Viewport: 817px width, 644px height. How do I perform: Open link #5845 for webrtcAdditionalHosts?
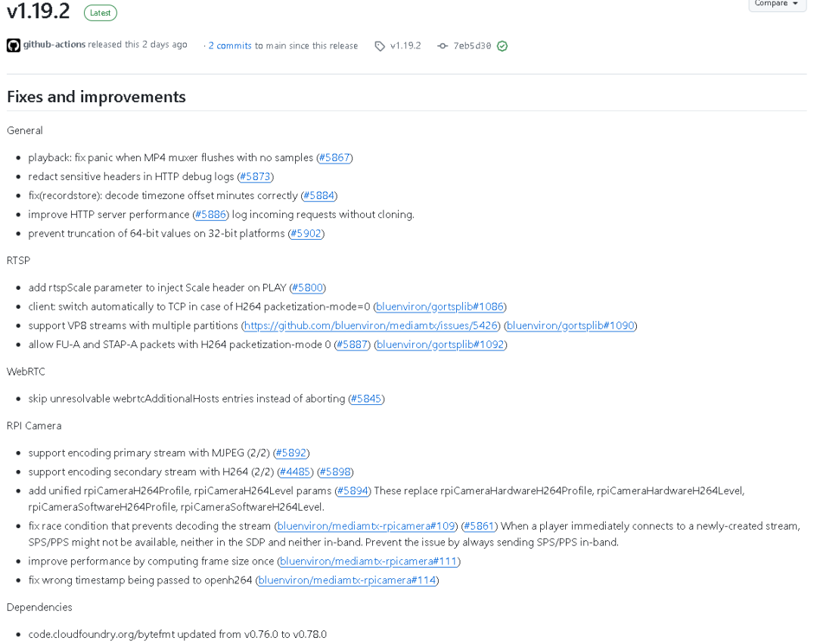[x=366, y=399]
